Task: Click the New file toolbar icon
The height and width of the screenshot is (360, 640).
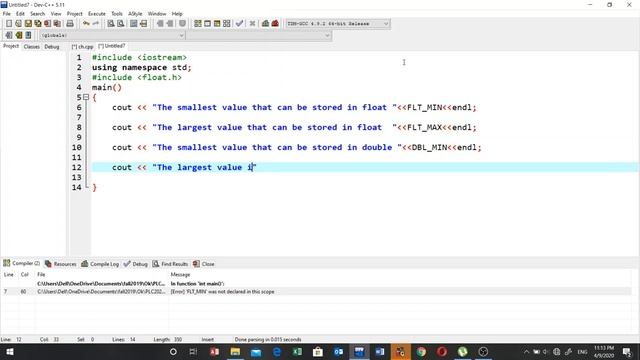Action: (9, 24)
